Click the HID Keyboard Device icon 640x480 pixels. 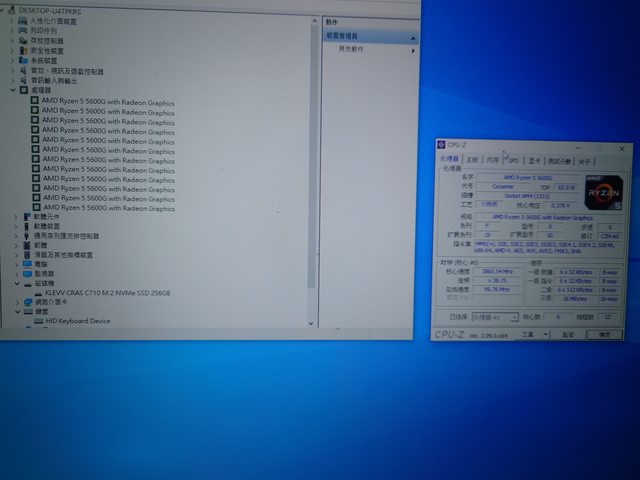click(x=37, y=321)
